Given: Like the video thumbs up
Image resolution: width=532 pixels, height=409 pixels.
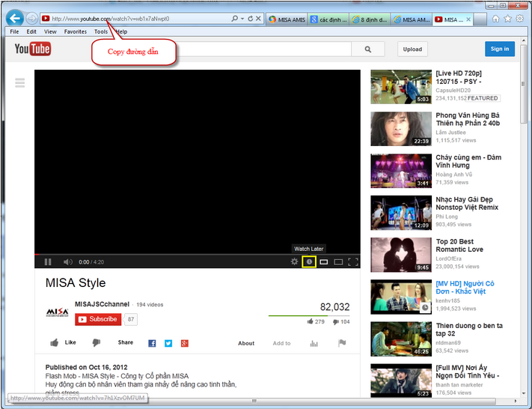Looking at the screenshot, I should pyautogui.click(x=55, y=342).
